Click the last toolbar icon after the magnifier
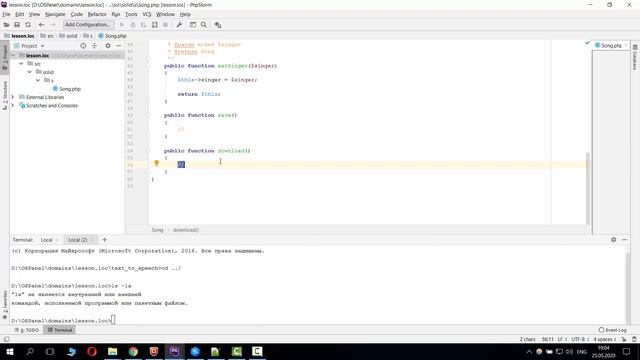 (x=218, y=25)
